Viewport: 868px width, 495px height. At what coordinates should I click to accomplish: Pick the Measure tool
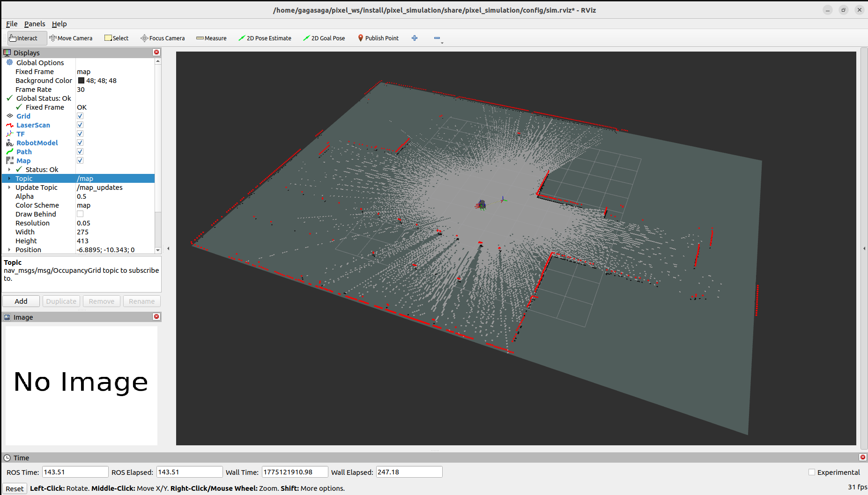[211, 38]
